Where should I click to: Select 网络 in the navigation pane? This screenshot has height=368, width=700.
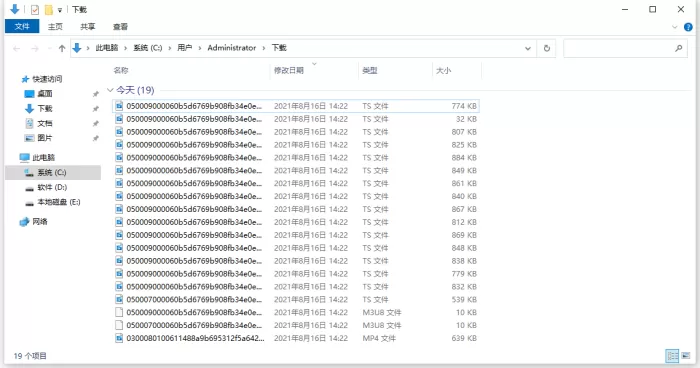39,222
